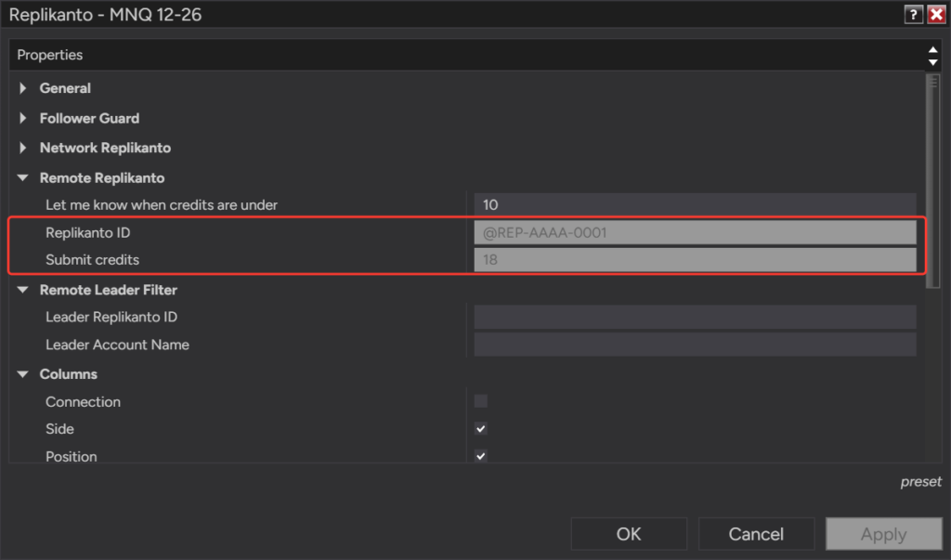Click the 'Replikanto - MNQ 12-26' title
This screenshot has height=560, width=951.
pyautogui.click(x=105, y=15)
